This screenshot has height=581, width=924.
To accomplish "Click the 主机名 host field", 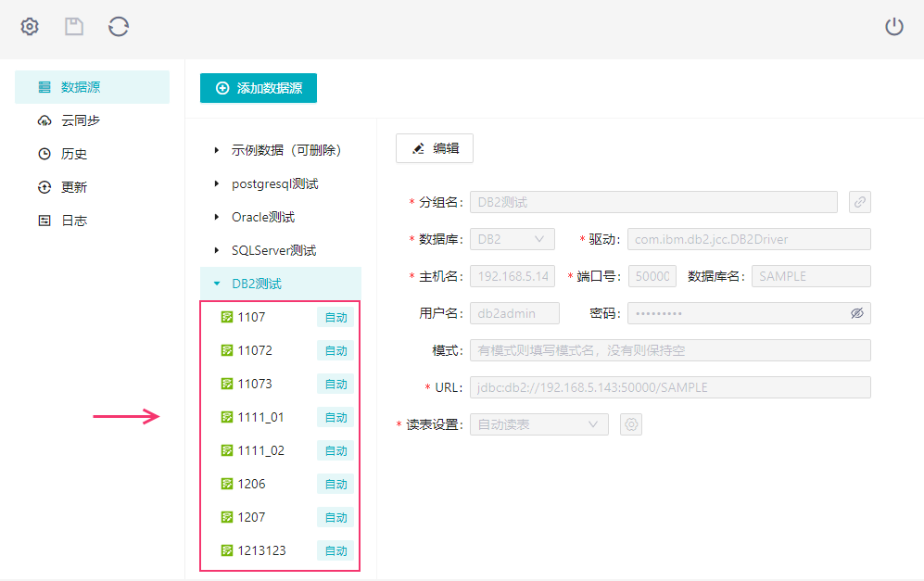I will 513,276.
